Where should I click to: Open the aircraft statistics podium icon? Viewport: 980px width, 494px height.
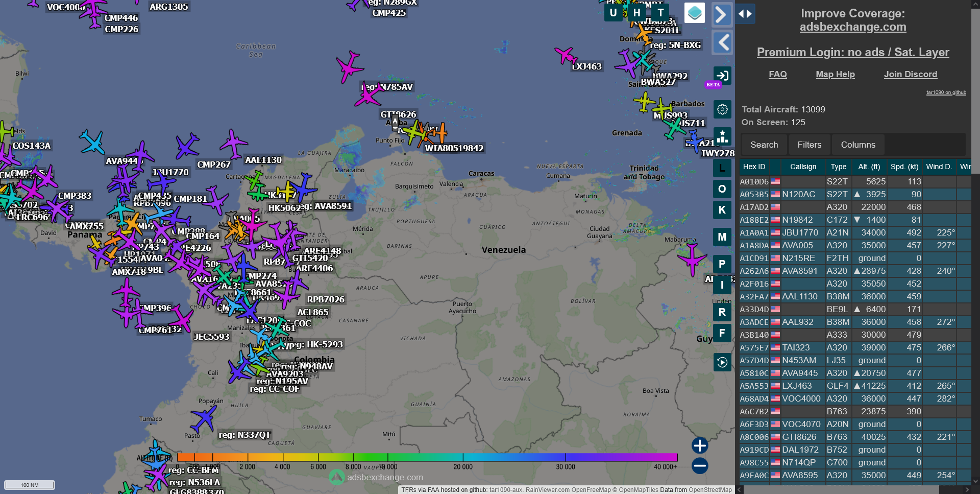point(722,136)
